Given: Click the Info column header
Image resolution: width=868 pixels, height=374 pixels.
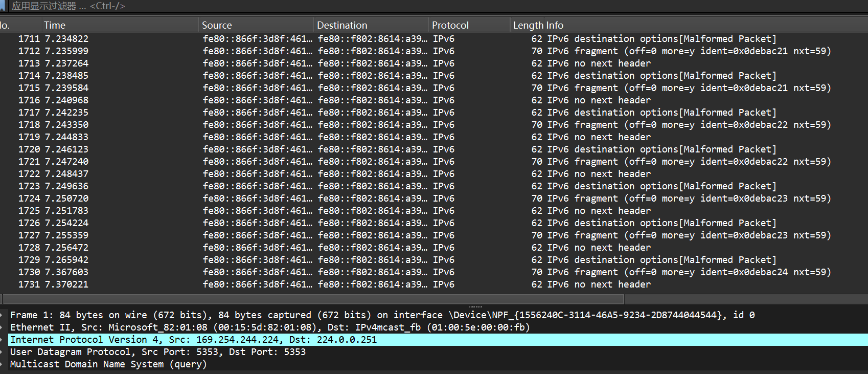Looking at the screenshot, I should (x=555, y=25).
